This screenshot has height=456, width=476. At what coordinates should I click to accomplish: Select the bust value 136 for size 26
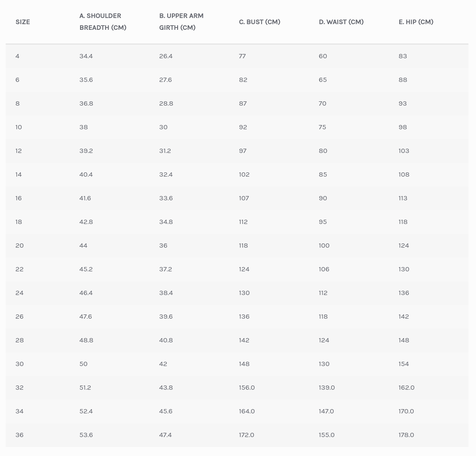coord(244,316)
